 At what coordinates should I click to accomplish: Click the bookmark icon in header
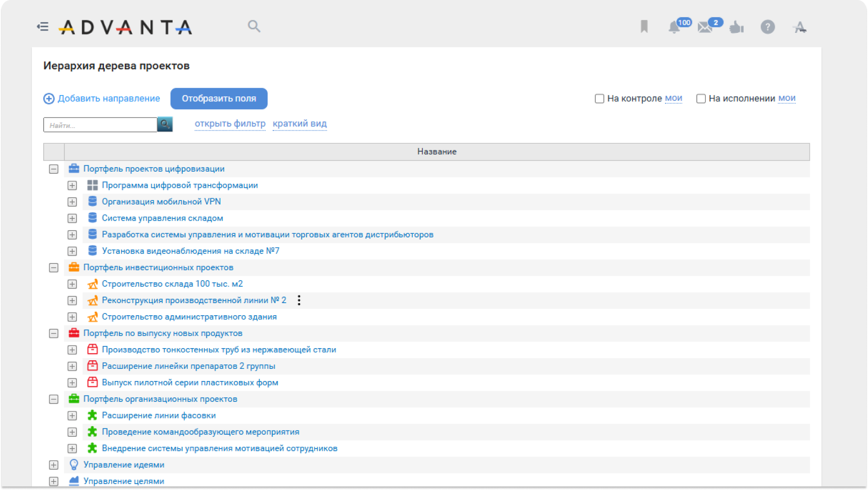(644, 27)
